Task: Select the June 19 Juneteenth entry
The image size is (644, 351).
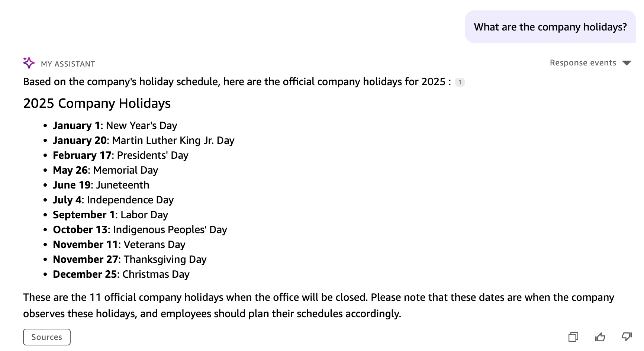Action: click(101, 185)
